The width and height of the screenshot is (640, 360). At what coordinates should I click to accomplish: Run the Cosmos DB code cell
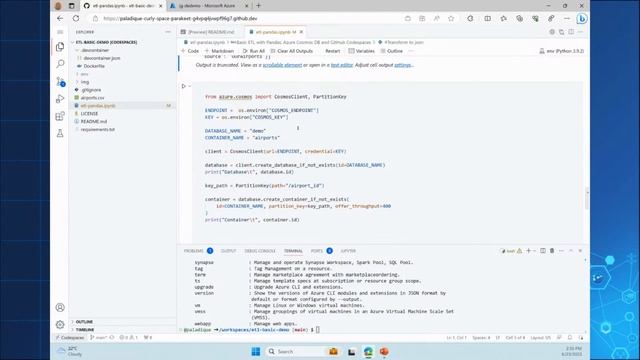pos(183,86)
